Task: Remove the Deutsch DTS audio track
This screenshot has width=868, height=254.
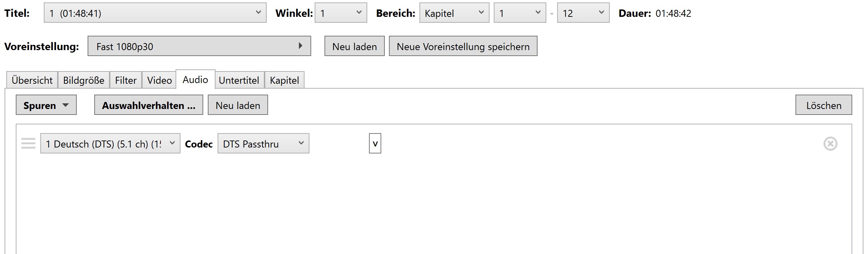Action: click(830, 144)
